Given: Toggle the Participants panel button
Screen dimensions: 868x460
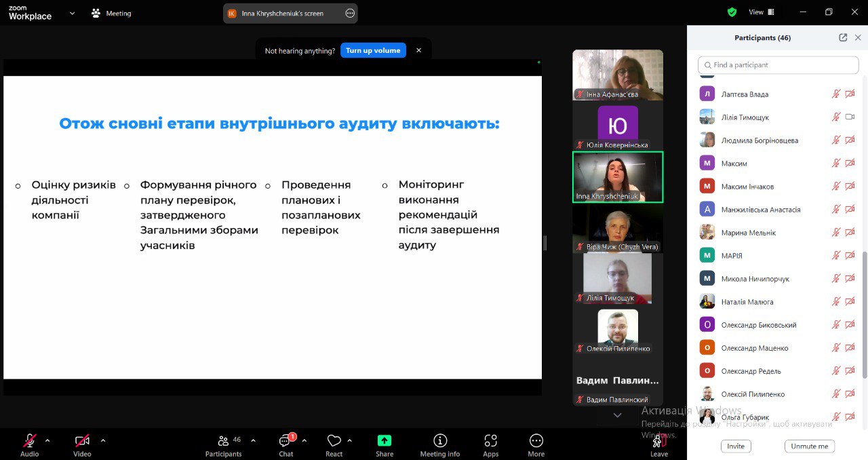Looking at the screenshot, I should (223, 441).
